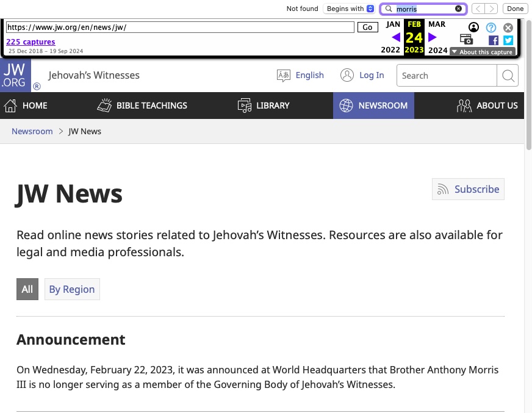This screenshot has height=413, width=532.
Task: Click the Log In user icon
Action: pyautogui.click(x=347, y=75)
